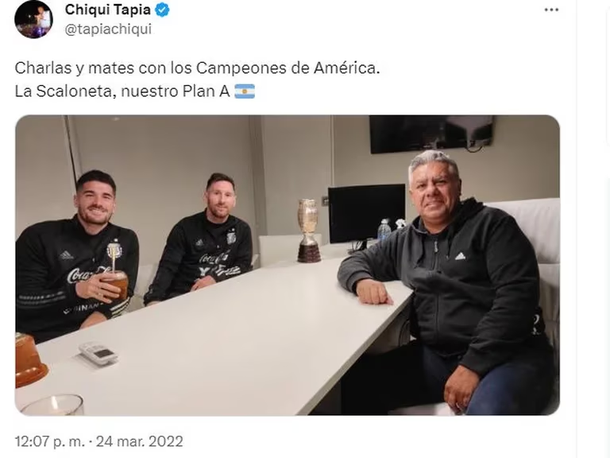
Task: Click the line La Scaloneta, nuestro Plan A
Action: coord(122,91)
